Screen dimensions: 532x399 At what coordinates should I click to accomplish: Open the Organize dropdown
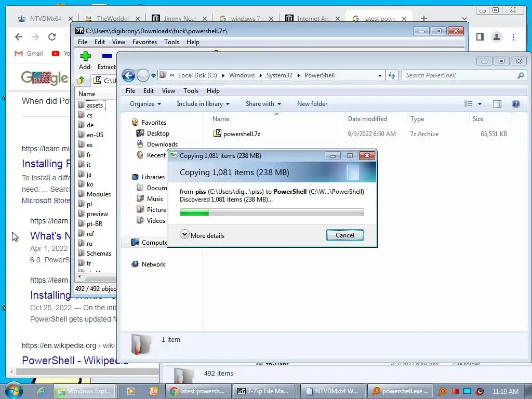(x=145, y=104)
